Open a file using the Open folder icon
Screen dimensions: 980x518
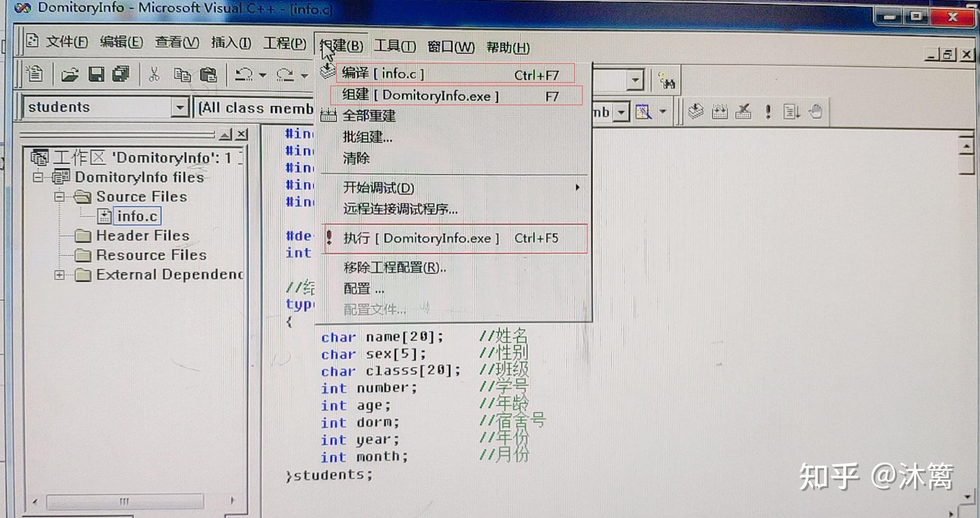(x=69, y=75)
